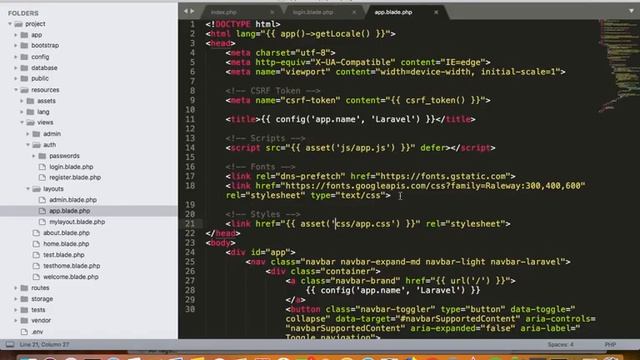
Task: Toggle the side bar status icon
Action: (10, 344)
